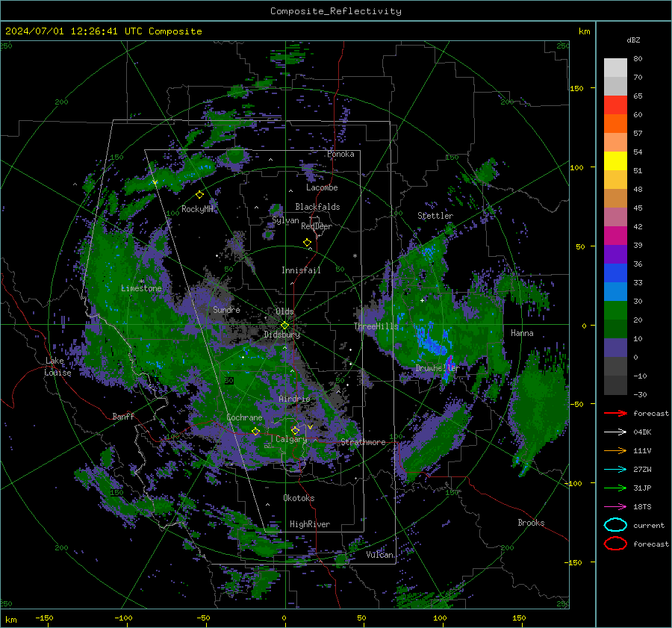Click the -150 tick on the bottom axis

pos(44,618)
